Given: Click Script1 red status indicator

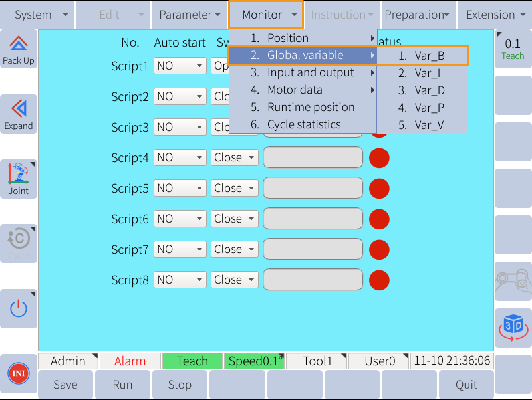Looking at the screenshot, I should click(x=379, y=66).
